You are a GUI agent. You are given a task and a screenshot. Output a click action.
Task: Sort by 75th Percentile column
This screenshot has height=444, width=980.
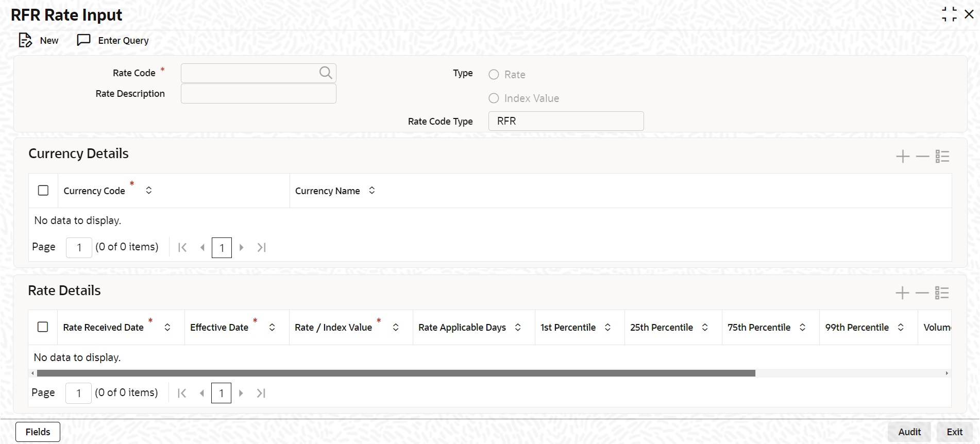pyautogui.click(x=802, y=327)
